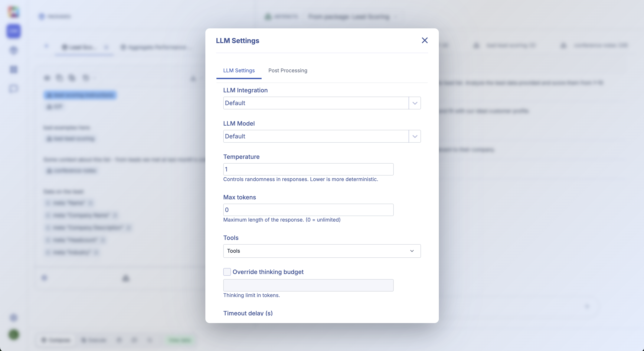Switch to the Post Processing tab
Image resolution: width=644 pixels, height=351 pixels.
pyautogui.click(x=288, y=71)
